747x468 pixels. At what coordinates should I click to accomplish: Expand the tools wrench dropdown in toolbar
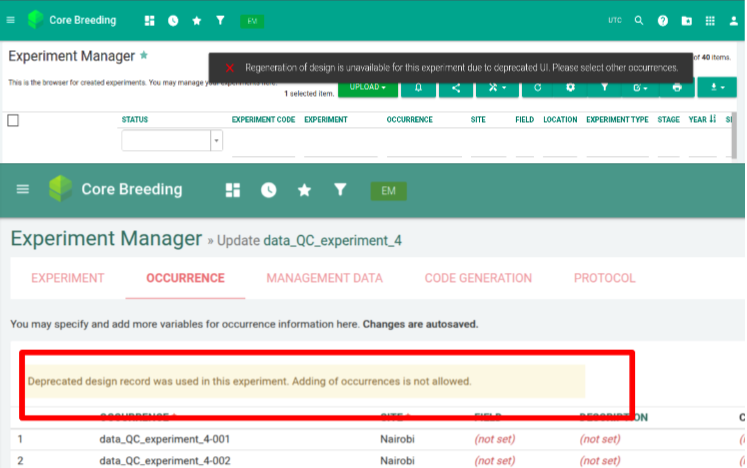point(497,88)
